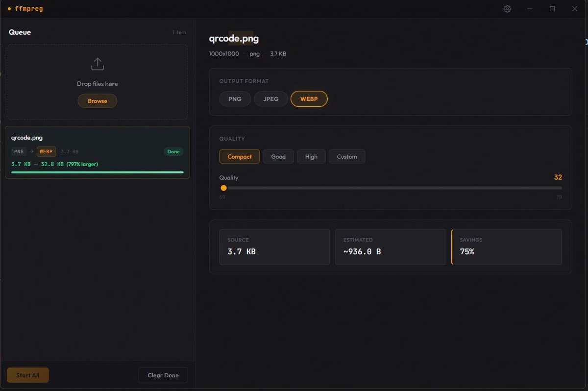Click the Estimated '~936.0 B' card
Screen dimensions: 588x391
391,247
